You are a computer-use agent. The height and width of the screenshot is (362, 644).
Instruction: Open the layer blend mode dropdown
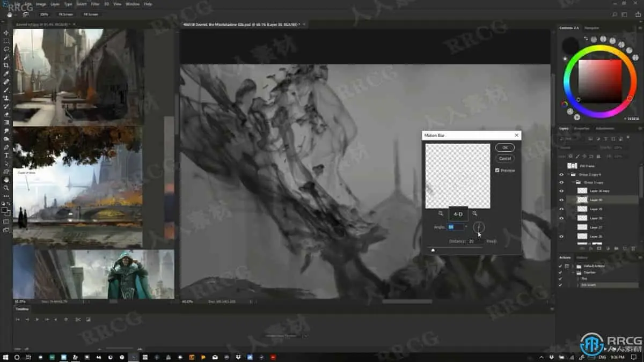click(577, 147)
